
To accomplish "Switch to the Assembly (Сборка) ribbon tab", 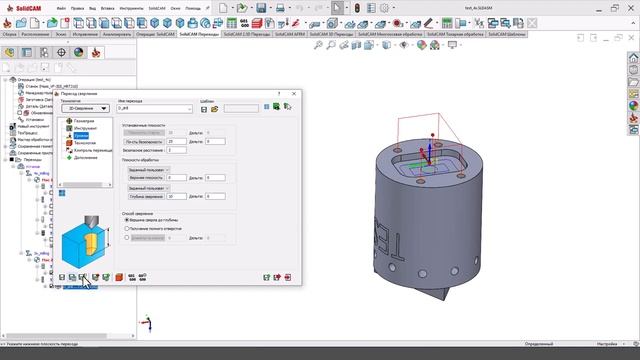I will [9, 34].
